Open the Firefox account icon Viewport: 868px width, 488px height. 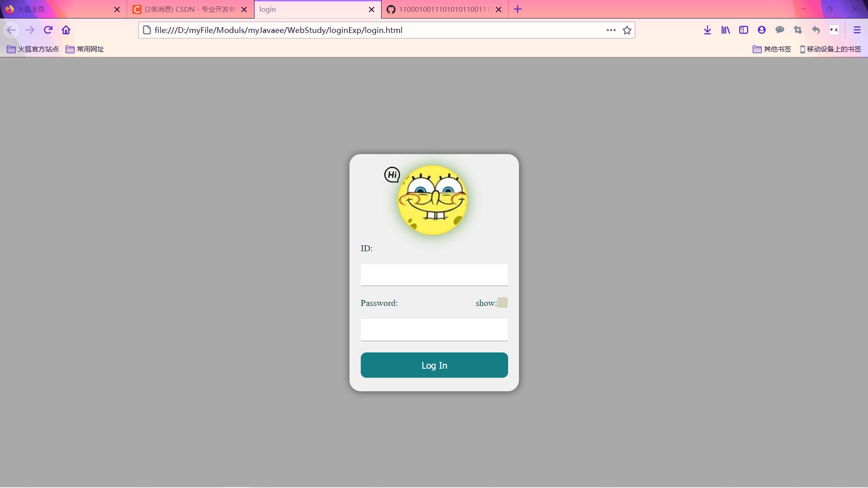pyautogui.click(x=762, y=30)
